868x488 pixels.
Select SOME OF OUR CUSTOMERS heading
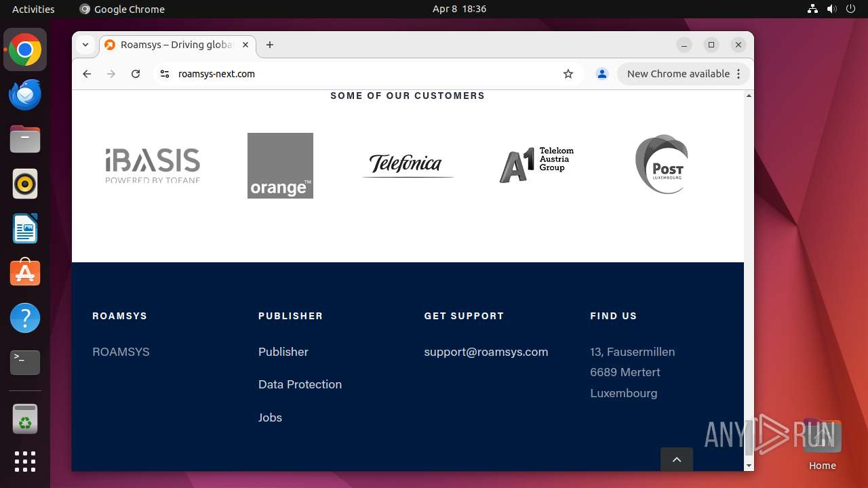tap(408, 96)
